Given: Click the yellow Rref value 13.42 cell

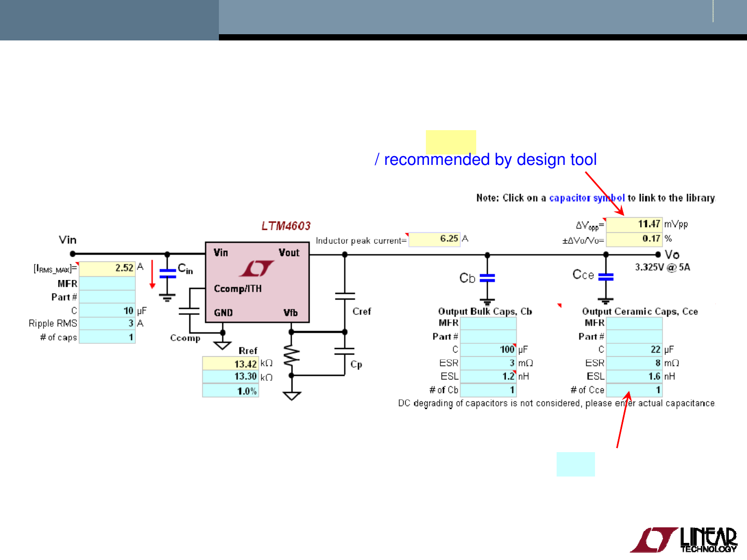Looking at the screenshot, I should pos(230,363).
